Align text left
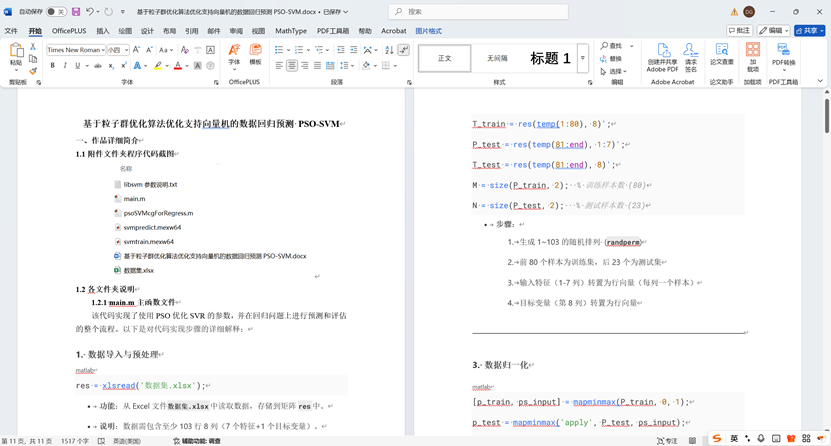831x446 pixels. 279,66
